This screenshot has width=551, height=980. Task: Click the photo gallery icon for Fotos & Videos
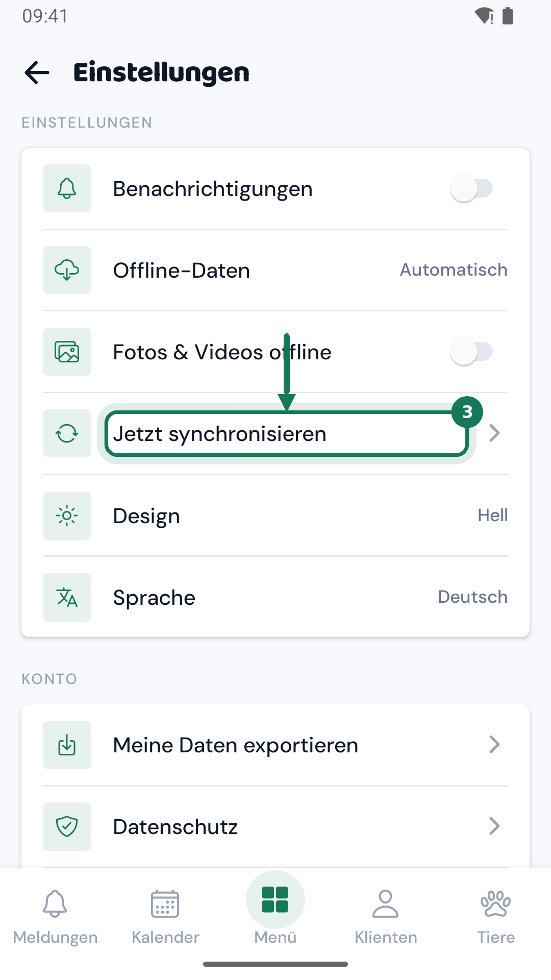[x=67, y=352]
